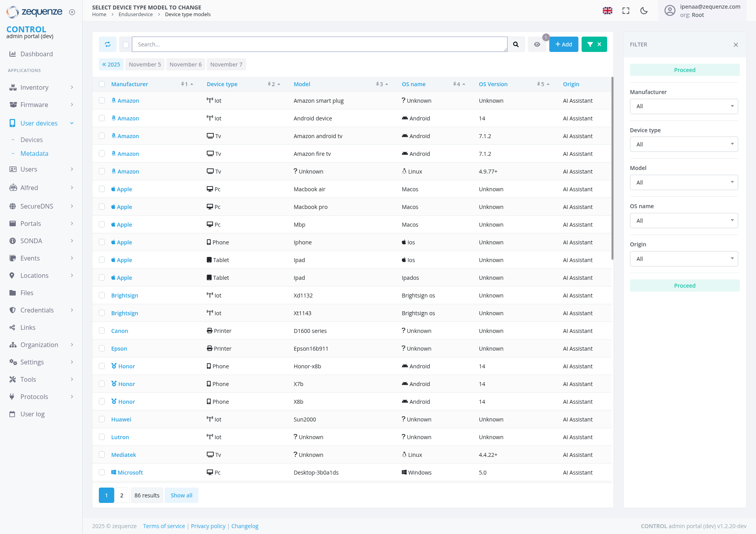Expand the SecureDNS menu
Viewport: 756px width, 534px height.
click(41, 206)
